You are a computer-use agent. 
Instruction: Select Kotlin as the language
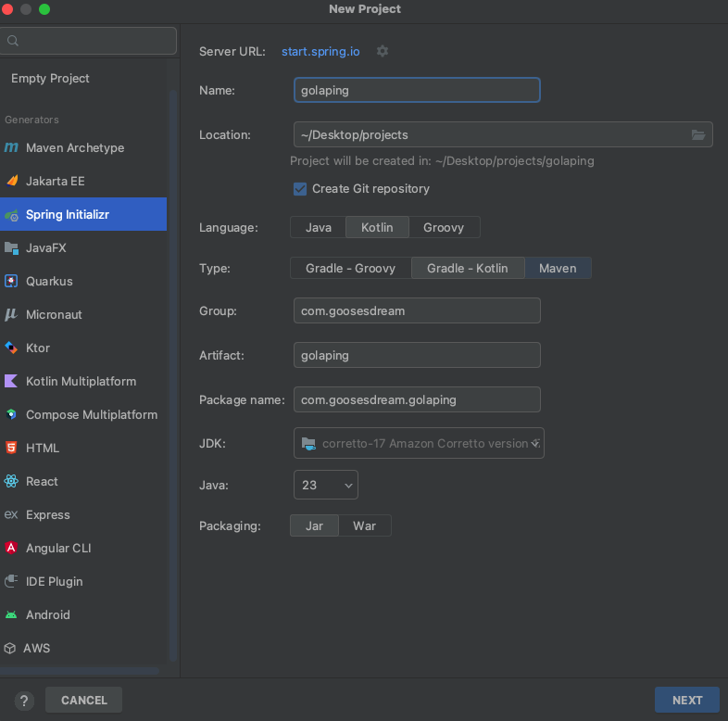click(x=377, y=228)
